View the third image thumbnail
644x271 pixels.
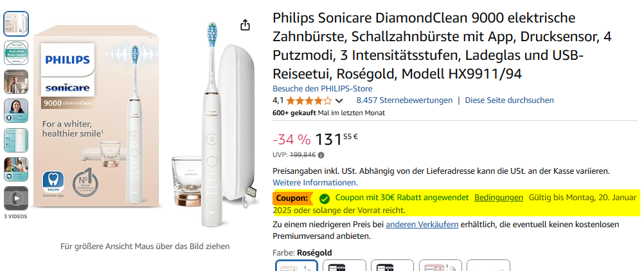click(16, 81)
